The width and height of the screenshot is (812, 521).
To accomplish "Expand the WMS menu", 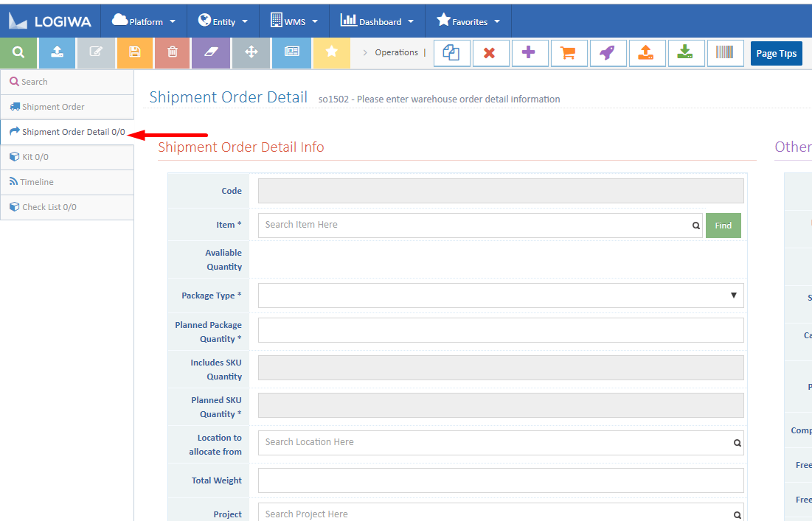I will pos(294,21).
